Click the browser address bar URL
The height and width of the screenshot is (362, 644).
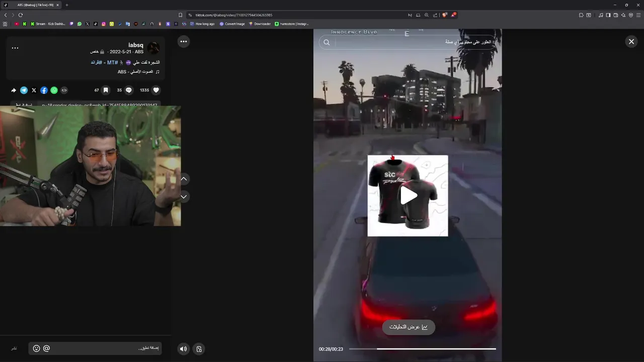tap(234, 15)
